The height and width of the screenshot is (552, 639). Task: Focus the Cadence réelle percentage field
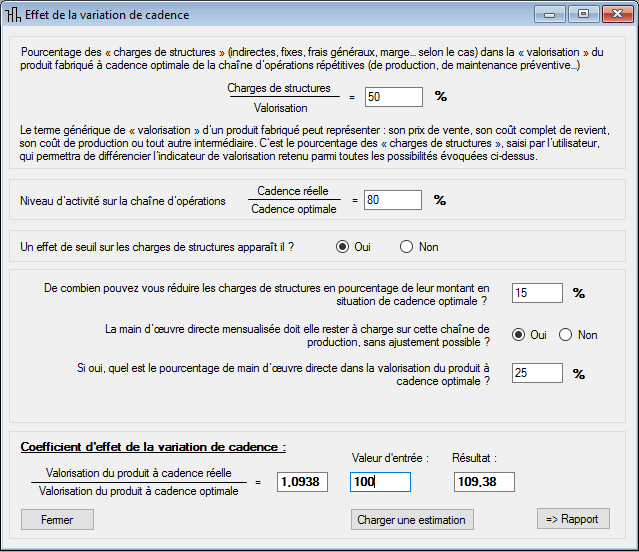coord(393,200)
